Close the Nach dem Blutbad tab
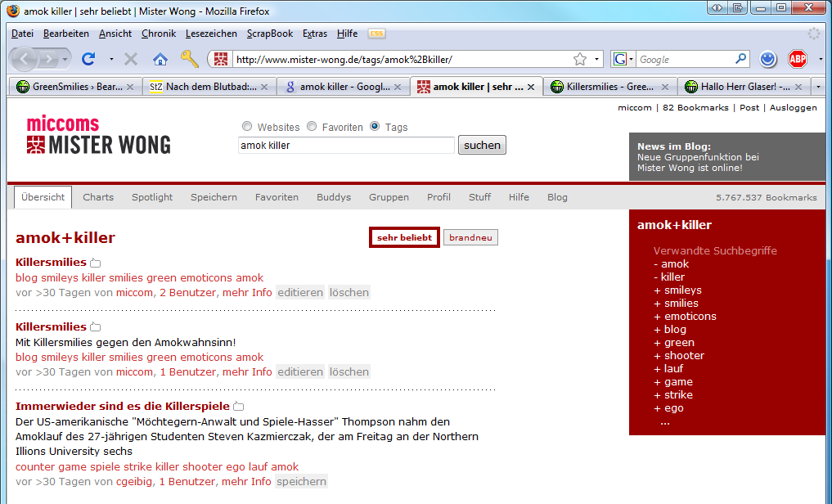This screenshot has width=832, height=504. 264,87
